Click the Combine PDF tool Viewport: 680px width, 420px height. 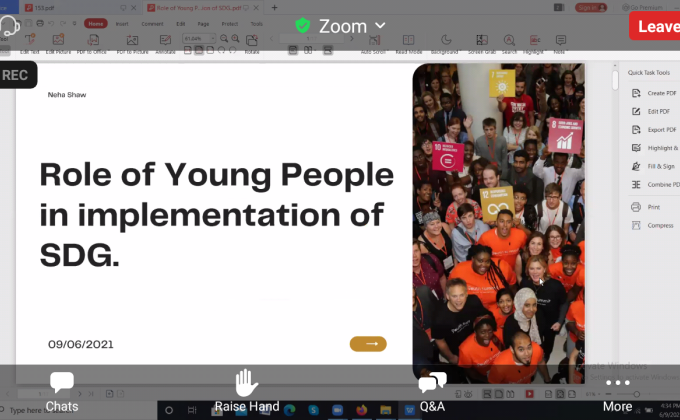[x=660, y=185]
